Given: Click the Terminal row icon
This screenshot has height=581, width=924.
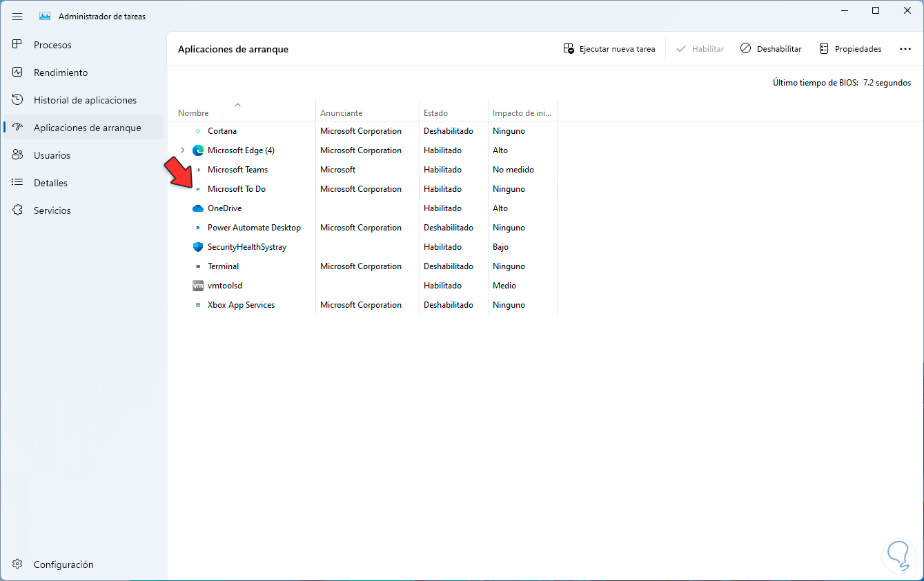Looking at the screenshot, I should pos(198,266).
